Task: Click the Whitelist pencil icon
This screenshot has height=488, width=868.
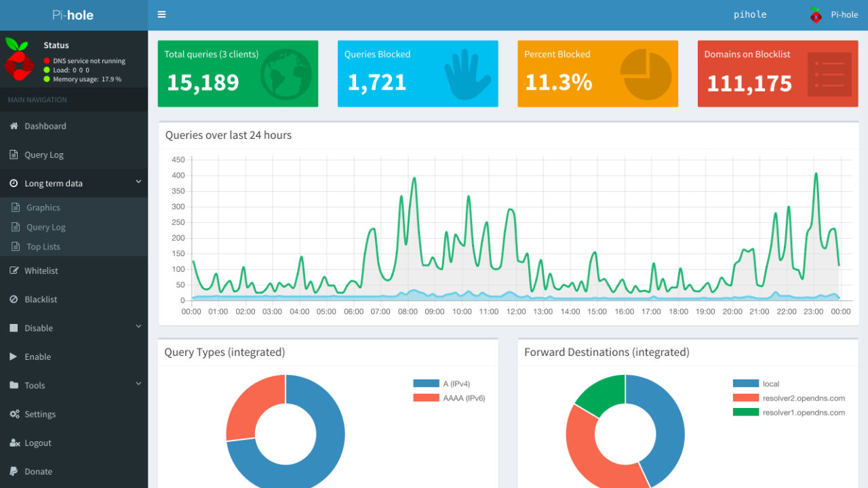Action: coord(14,270)
